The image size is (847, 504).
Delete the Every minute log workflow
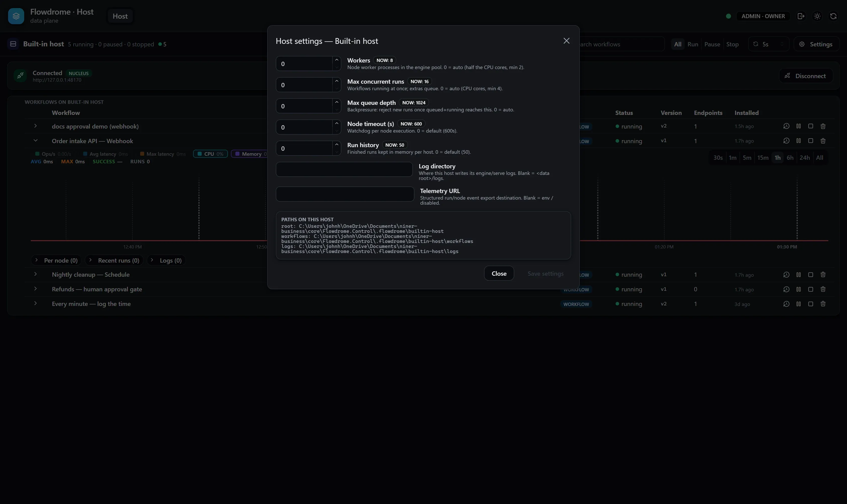tap(823, 304)
